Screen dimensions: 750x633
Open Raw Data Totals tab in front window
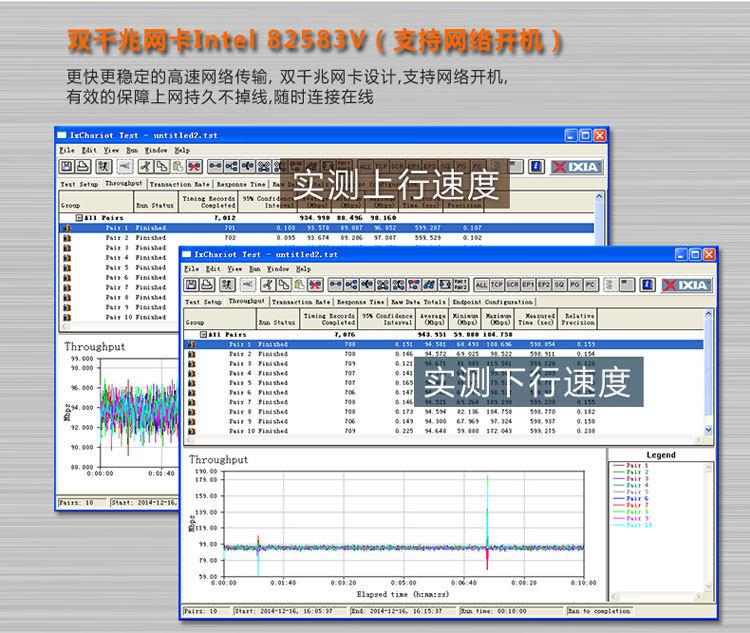[418, 302]
